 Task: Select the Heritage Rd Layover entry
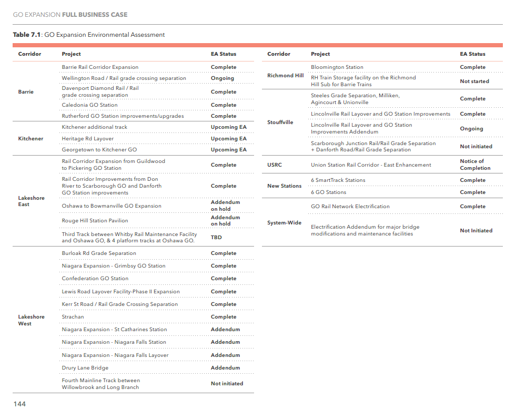[x=87, y=139]
